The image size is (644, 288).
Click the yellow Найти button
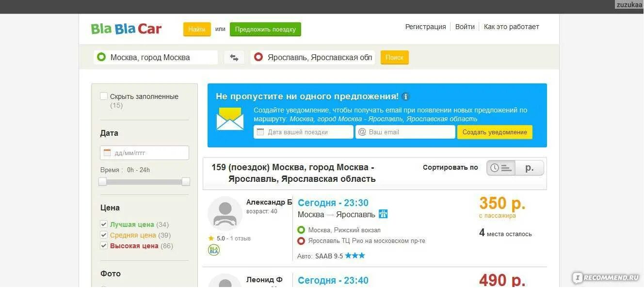[197, 29]
